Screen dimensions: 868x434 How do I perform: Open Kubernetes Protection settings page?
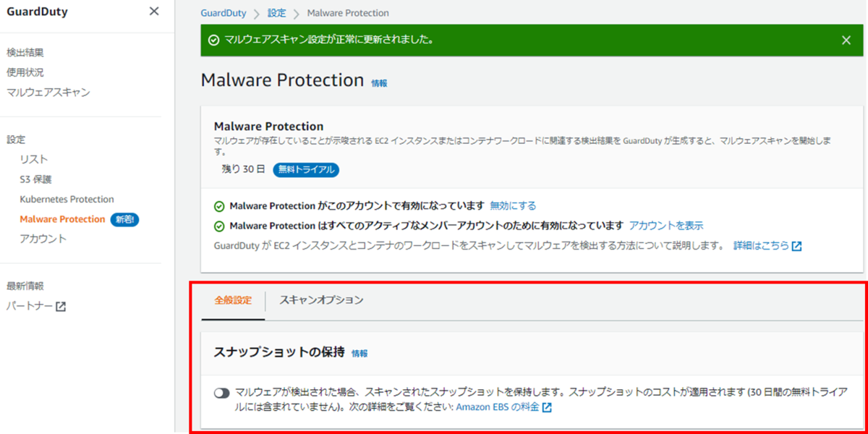click(x=67, y=199)
